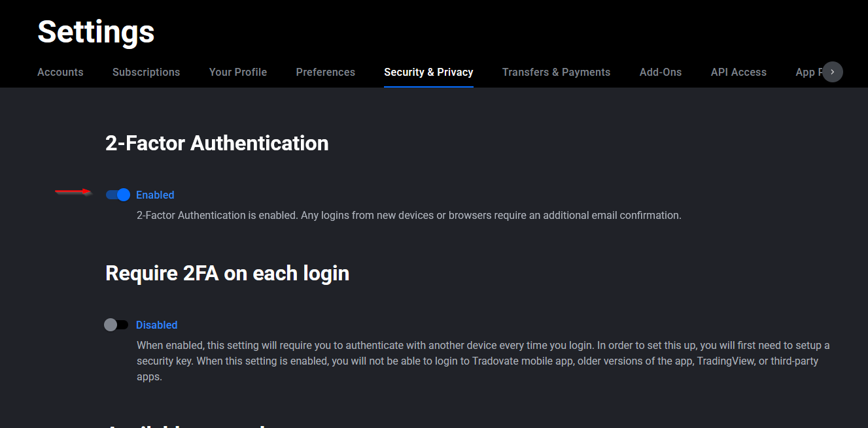Click the Settings page title
868x428 pixels.
pyautogui.click(x=96, y=31)
